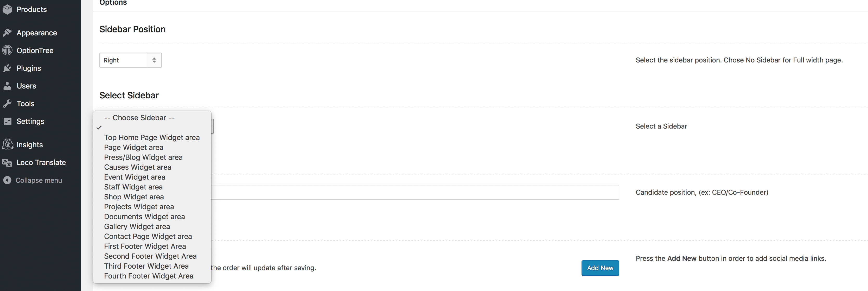Click the Loco Translate icon
Image resolution: width=868 pixels, height=291 pixels.
[x=7, y=162]
